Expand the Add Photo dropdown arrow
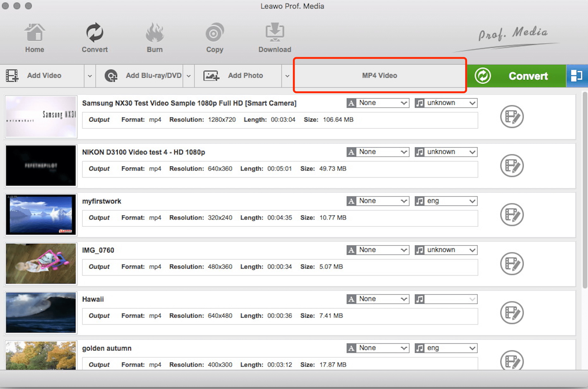Viewport: 588px width, 389px height. [x=287, y=76]
